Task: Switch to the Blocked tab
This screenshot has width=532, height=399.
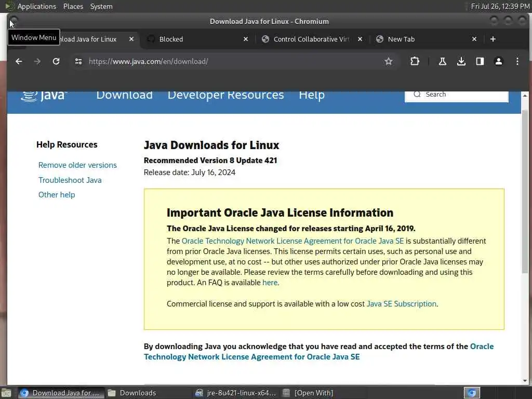Action: coord(198,39)
